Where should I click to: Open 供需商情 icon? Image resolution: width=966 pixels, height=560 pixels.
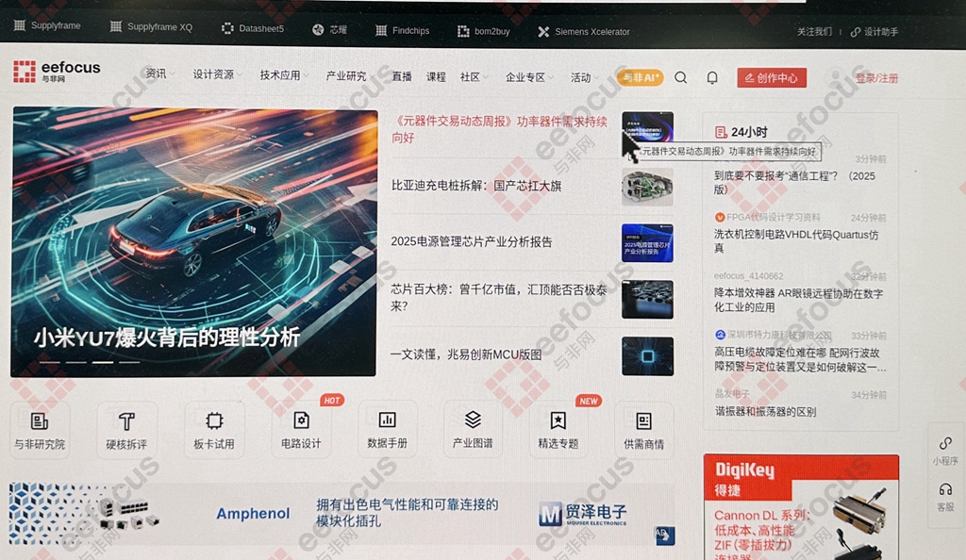[x=643, y=420]
